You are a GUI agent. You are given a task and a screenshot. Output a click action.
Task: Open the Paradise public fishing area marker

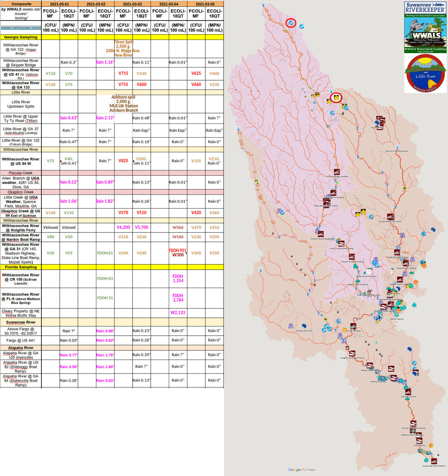click(x=377, y=123)
